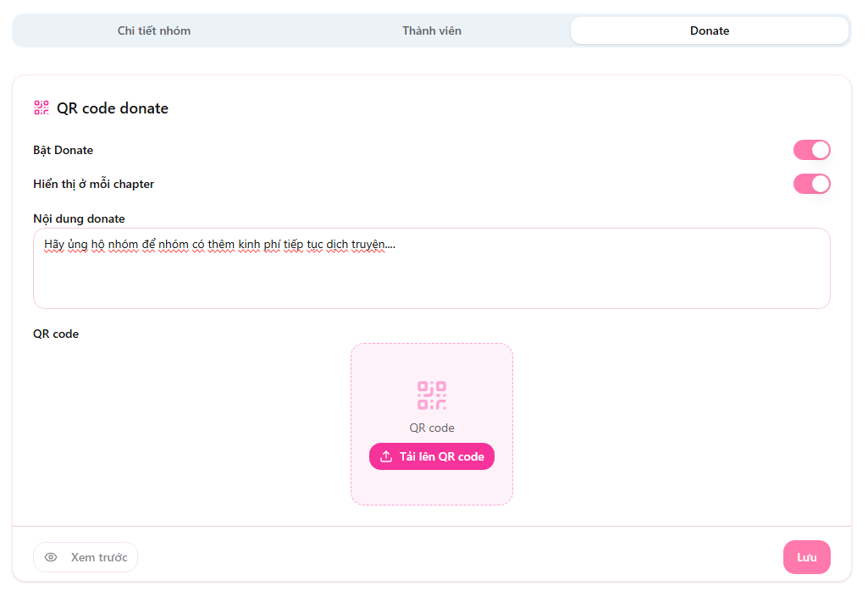This screenshot has width=868, height=591.
Task: Click the QR placeholder icon in upload box
Action: click(x=432, y=395)
